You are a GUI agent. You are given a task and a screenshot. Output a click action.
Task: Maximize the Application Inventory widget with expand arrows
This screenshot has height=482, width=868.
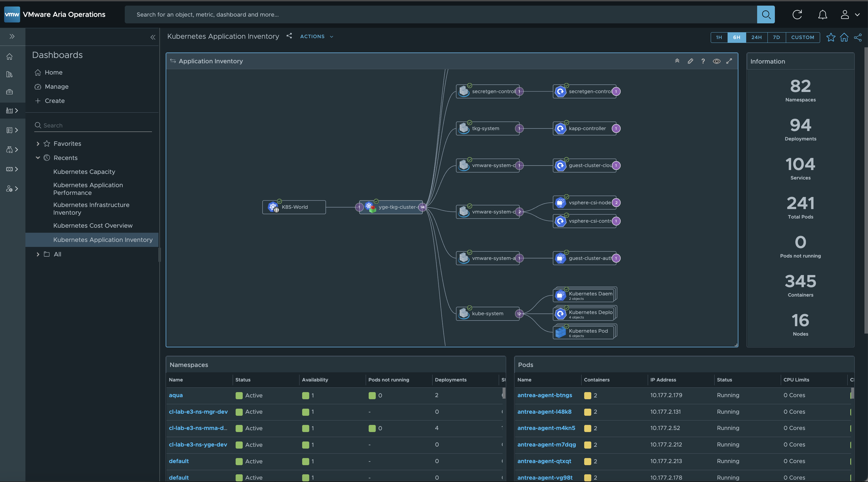pyautogui.click(x=729, y=61)
